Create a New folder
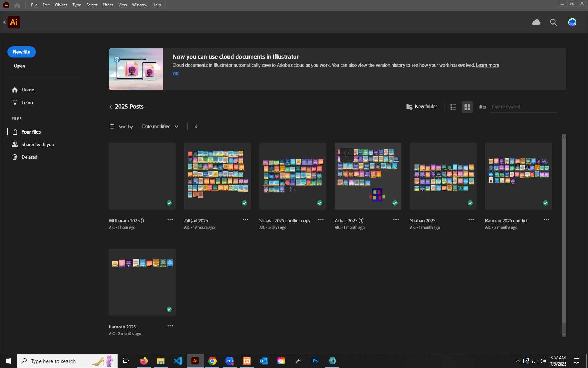 (x=422, y=107)
